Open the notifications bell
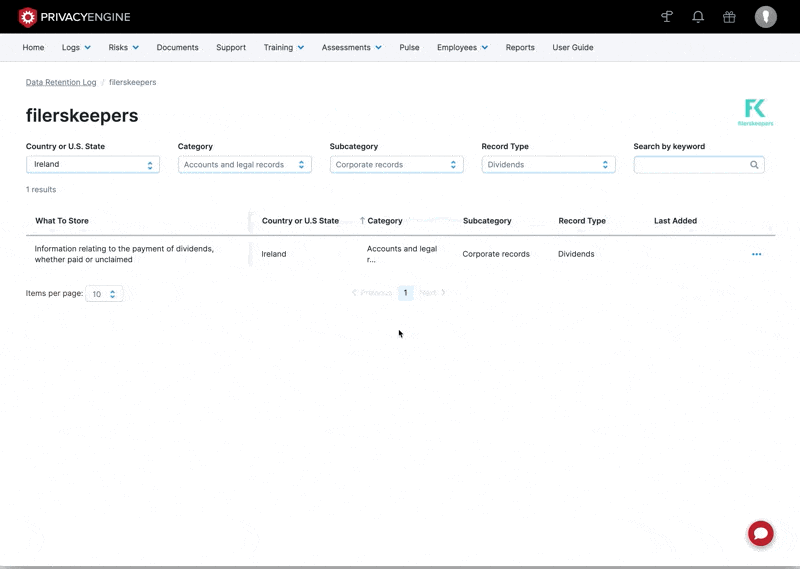This screenshot has width=800, height=569. coord(698,17)
